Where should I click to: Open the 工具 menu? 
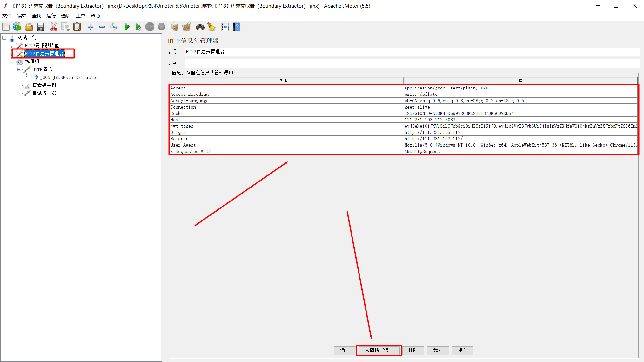[81, 16]
